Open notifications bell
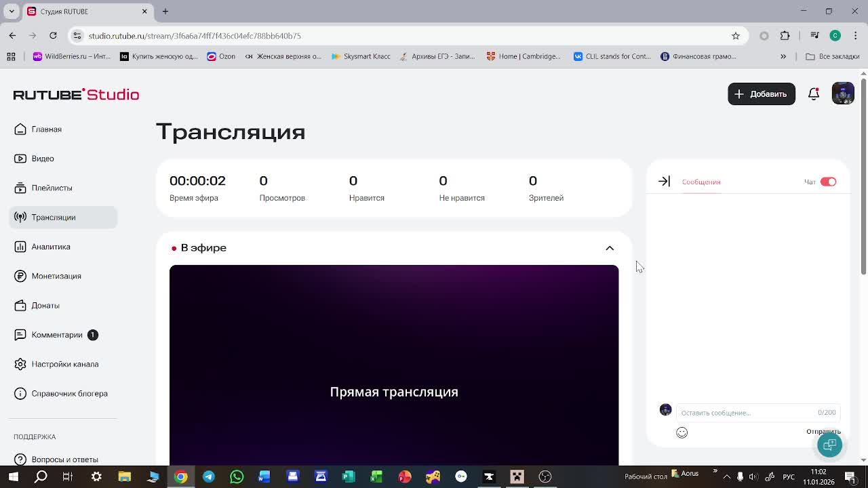868x488 pixels. [x=814, y=94]
